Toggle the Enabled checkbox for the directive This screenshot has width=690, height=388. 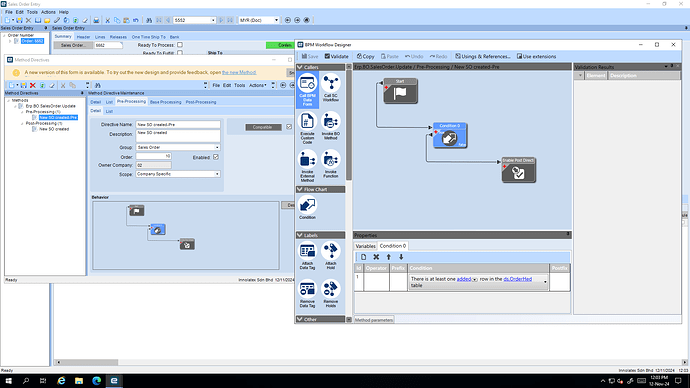pyautogui.click(x=216, y=157)
